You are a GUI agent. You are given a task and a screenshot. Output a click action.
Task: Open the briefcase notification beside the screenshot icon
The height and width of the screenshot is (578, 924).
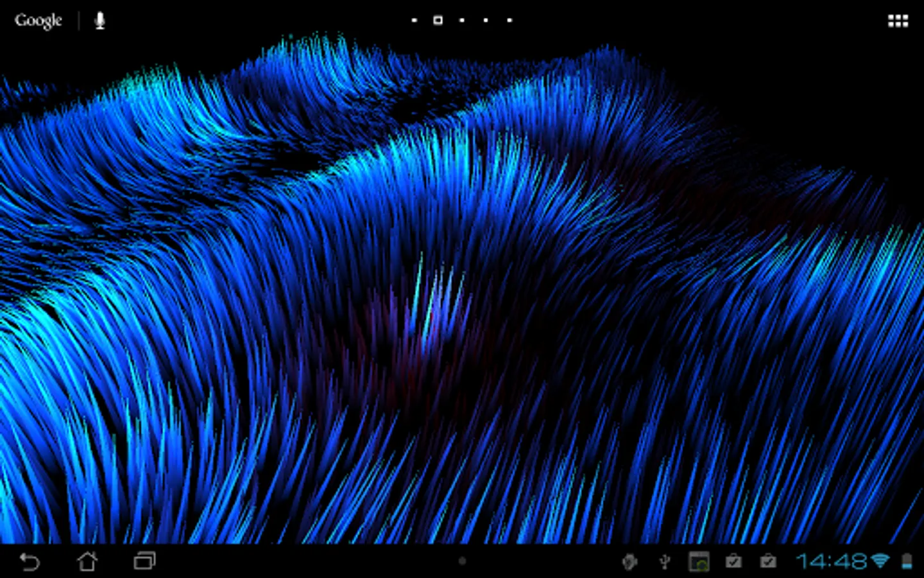coord(733,562)
